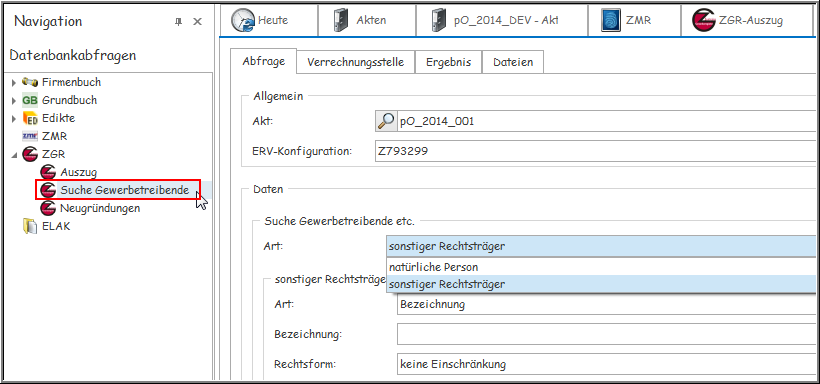Select Edikte in the navigation tree
Viewport: 820px width, 384px height.
pyautogui.click(x=59, y=118)
